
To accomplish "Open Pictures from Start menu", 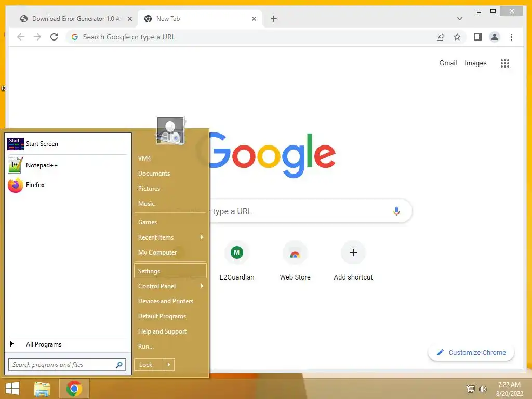I will pos(170,188).
